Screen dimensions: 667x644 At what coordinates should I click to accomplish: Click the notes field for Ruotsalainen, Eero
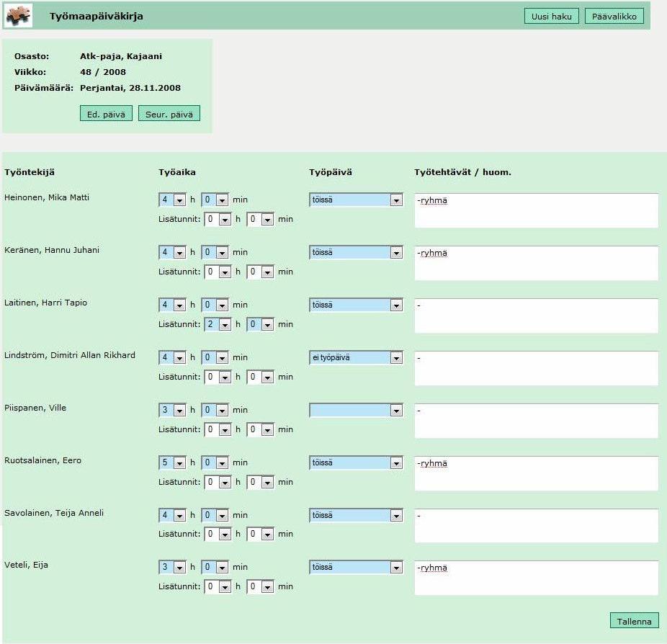[537, 473]
